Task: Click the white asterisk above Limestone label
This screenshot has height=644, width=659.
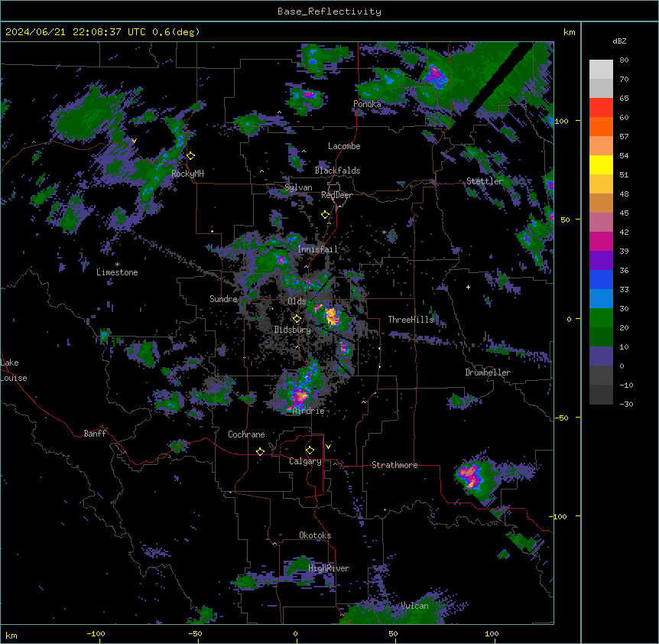Action: click(x=117, y=265)
